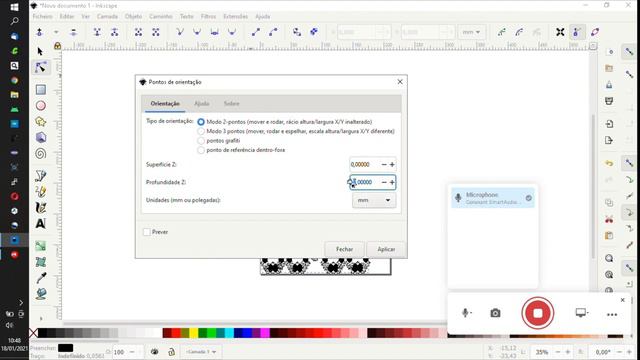640x360 pixels.
Task: Increase Superfície Z with plus button
Action: click(x=392, y=164)
